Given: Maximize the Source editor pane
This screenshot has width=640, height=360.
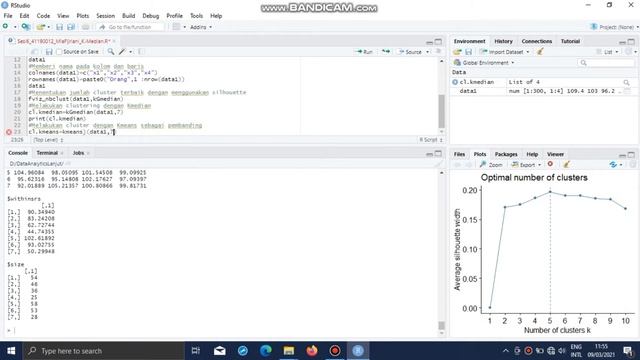Looking at the screenshot, I should point(438,42).
